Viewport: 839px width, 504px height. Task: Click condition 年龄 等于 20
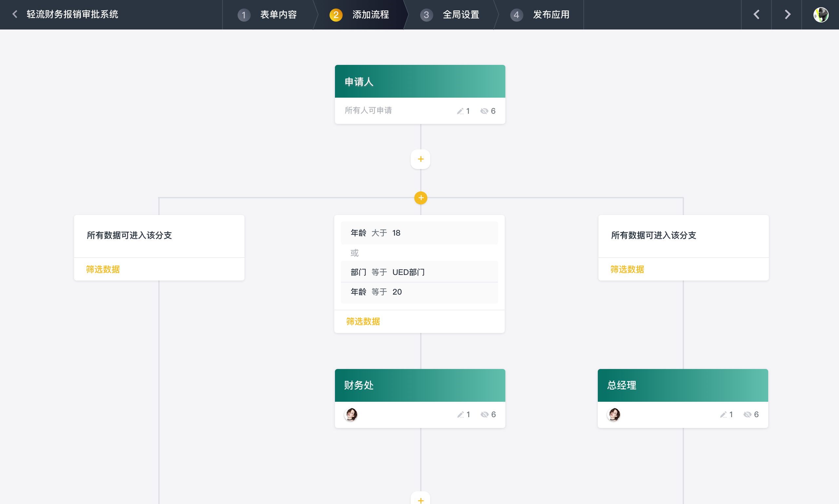tap(419, 292)
